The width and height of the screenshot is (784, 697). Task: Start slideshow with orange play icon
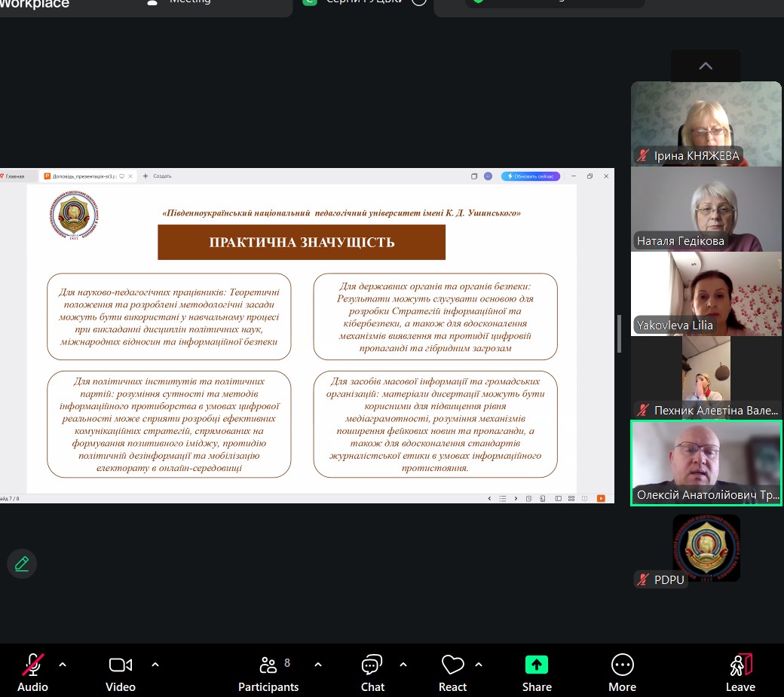(601, 498)
